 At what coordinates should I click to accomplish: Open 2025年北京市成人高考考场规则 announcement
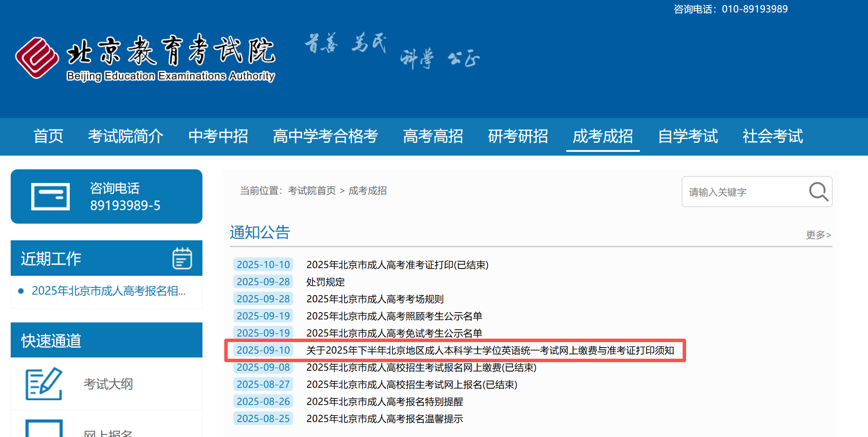click(375, 299)
